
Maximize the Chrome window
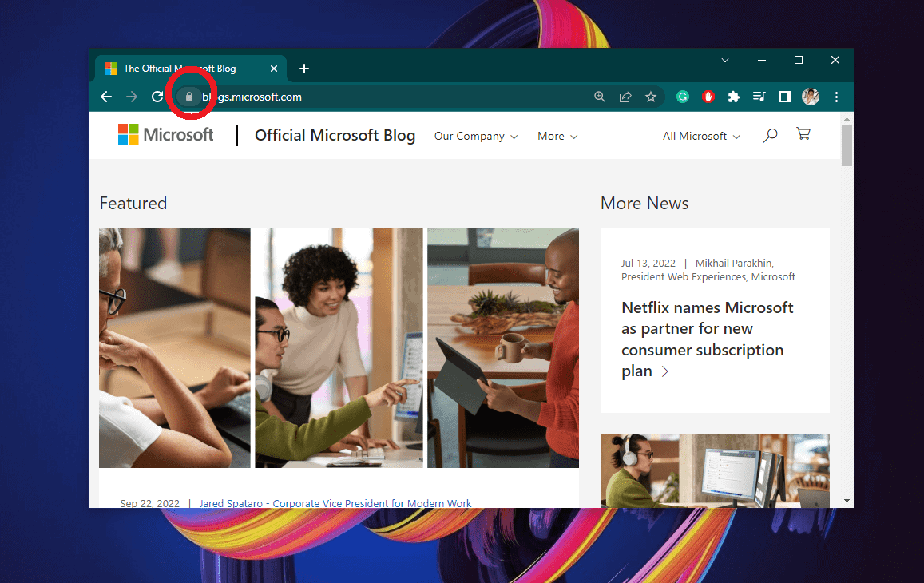pyautogui.click(x=799, y=60)
